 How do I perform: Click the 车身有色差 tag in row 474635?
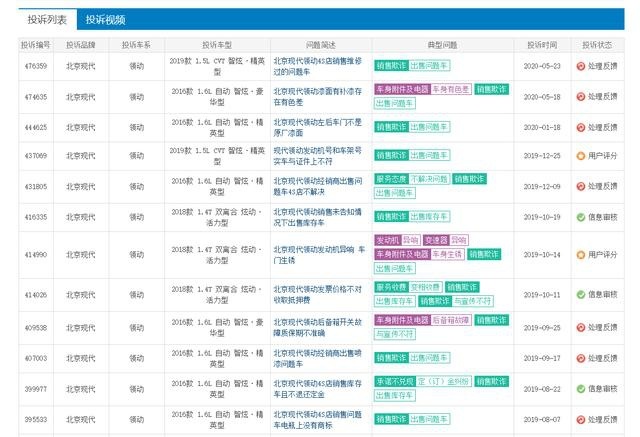click(x=451, y=89)
